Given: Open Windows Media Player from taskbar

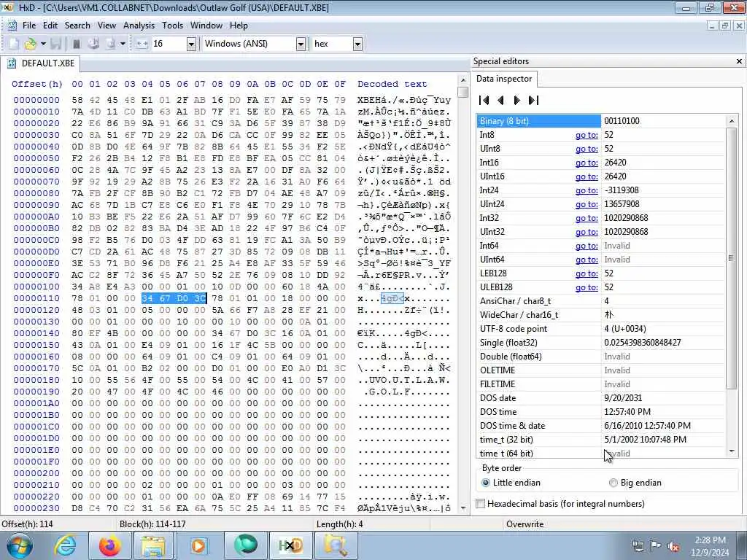Looking at the screenshot, I should click(x=198, y=545).
